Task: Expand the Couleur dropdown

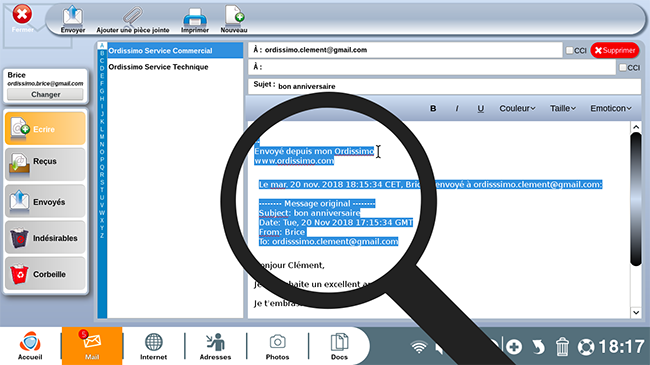Action: point(517,108)
